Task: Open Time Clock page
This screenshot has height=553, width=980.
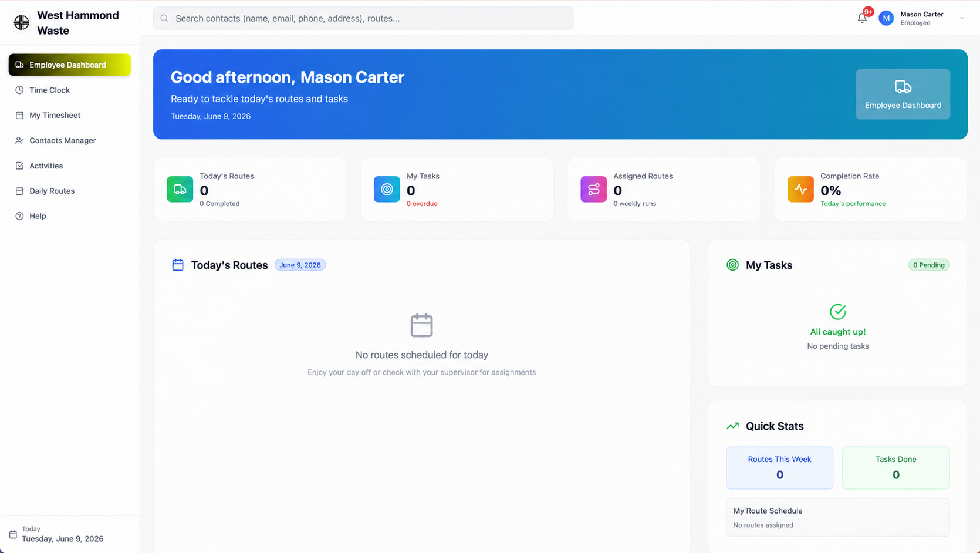Action: [70, 90]
